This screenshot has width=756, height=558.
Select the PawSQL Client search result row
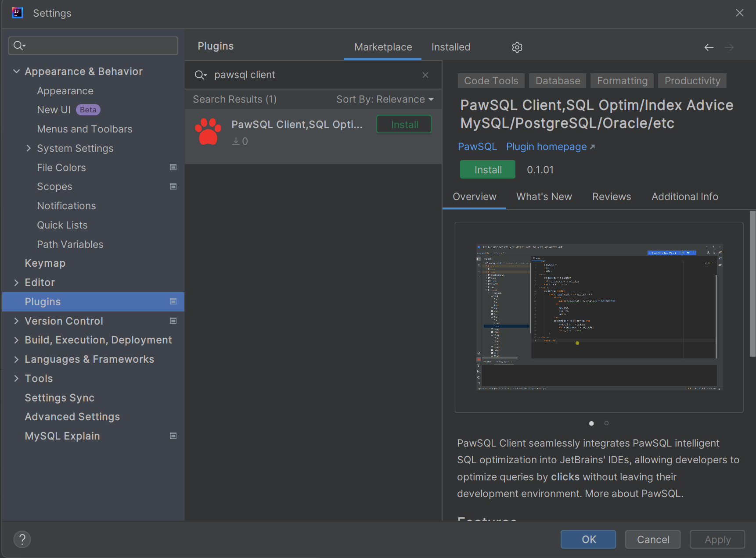click(313, 136)
